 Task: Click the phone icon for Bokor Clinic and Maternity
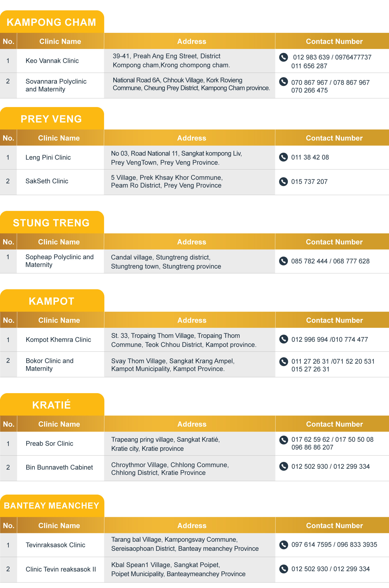283,362
